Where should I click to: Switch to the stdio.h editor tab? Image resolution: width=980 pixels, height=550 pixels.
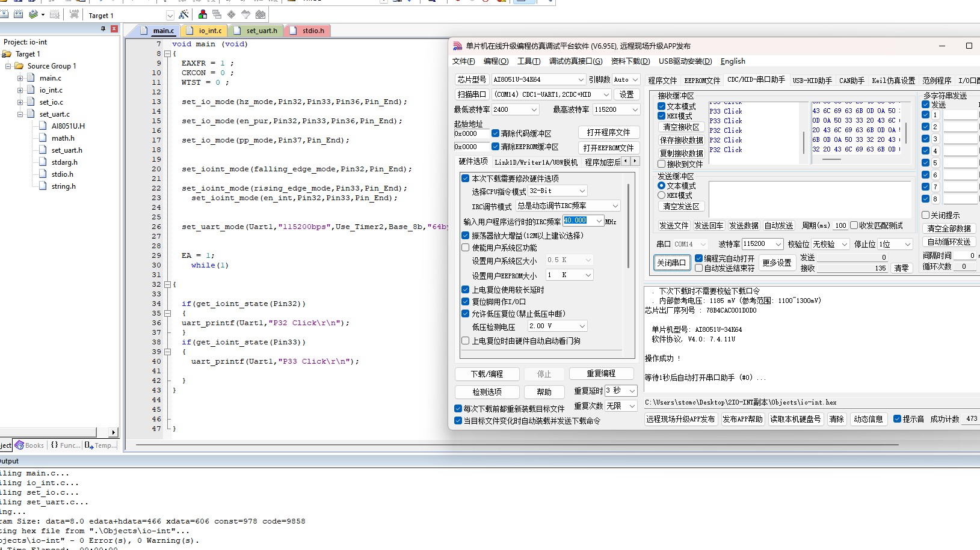308,31
